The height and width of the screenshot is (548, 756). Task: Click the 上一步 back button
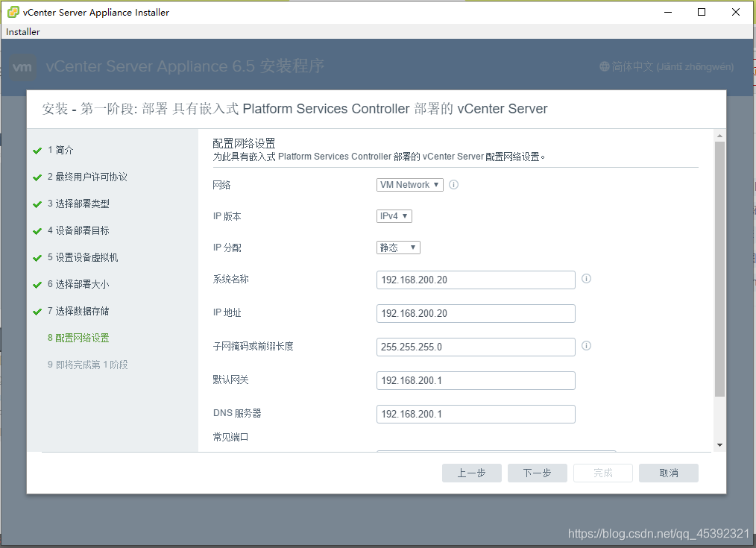point(471,473)
